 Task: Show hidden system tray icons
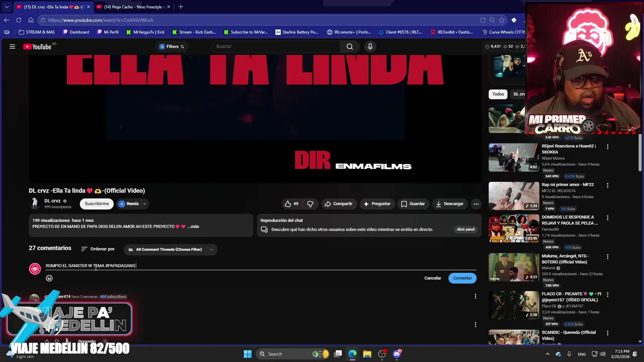[547, 354]
